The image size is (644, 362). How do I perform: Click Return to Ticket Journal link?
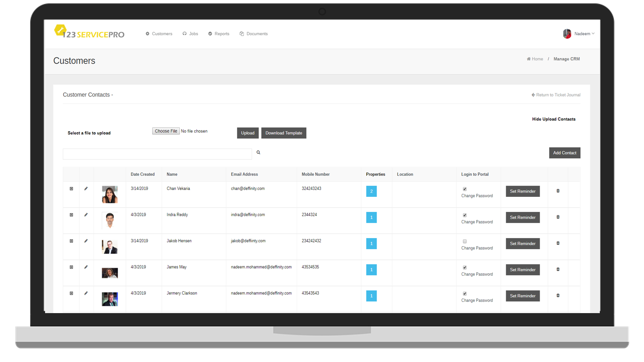[x=556, y=95]
